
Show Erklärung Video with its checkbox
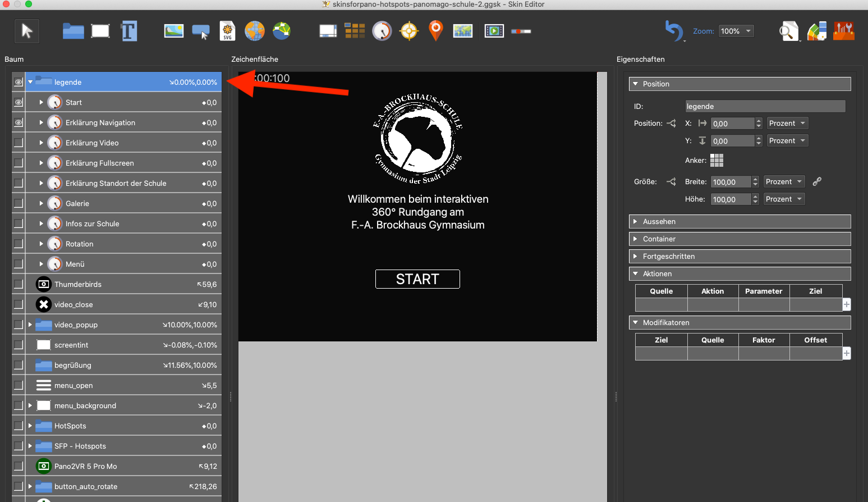[x=19, y=143]
